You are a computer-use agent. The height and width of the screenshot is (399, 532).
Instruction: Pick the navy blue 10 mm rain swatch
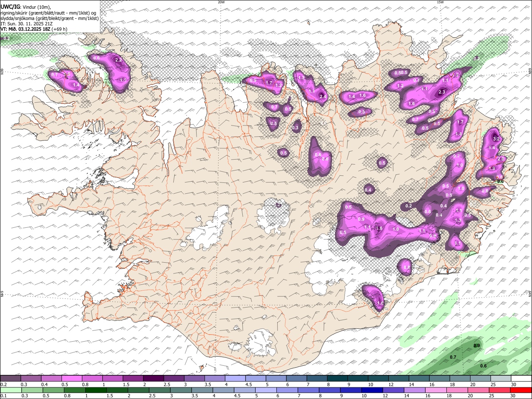pos(372,390)
